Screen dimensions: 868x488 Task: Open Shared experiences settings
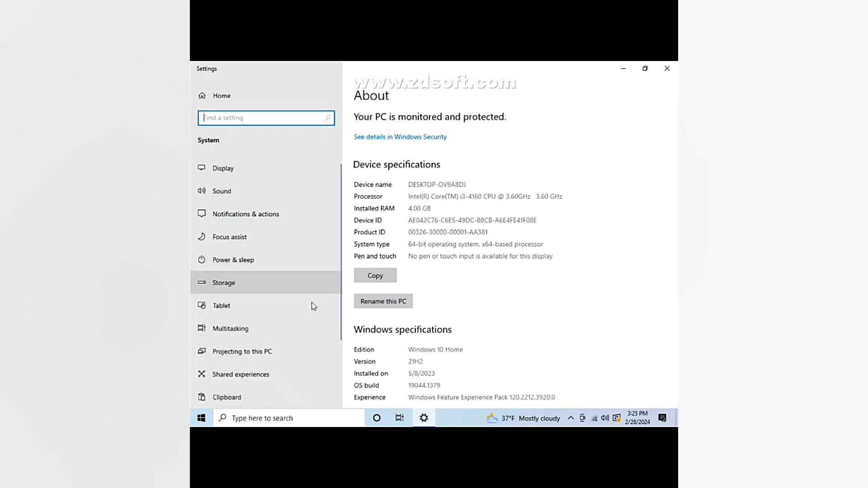[266, 374]
